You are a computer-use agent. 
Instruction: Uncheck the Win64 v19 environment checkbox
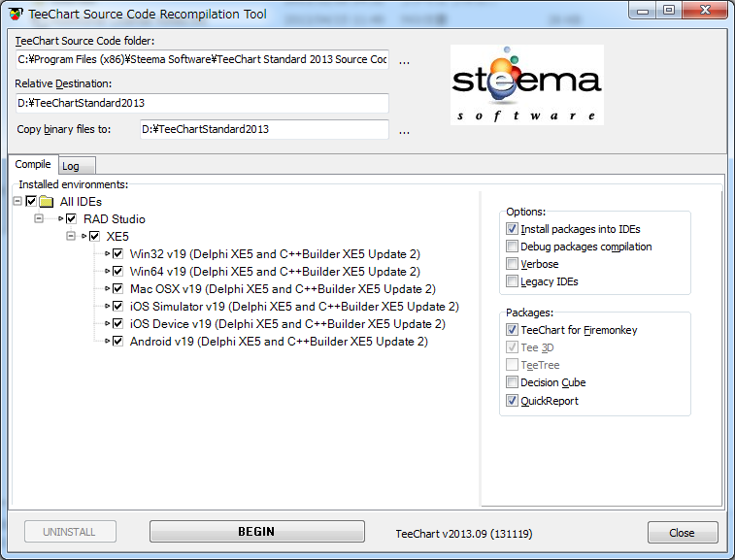click(117, 272)
